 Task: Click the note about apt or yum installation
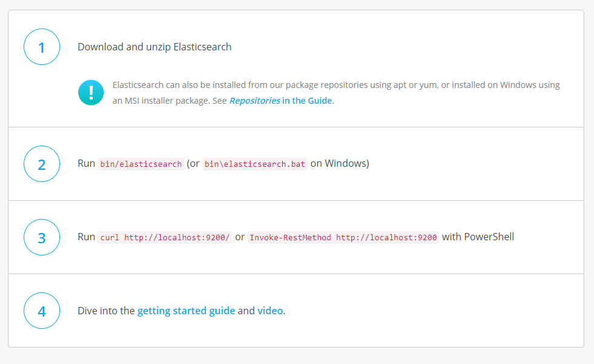pyautogui.click(x=336, y=93)
